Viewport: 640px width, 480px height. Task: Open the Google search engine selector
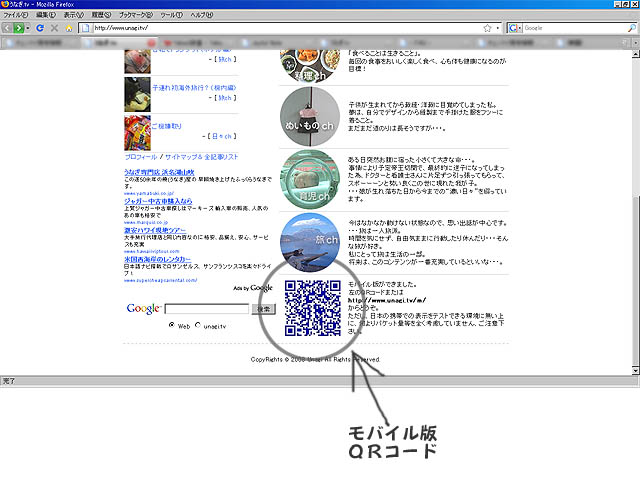click(x=515, y=28)
